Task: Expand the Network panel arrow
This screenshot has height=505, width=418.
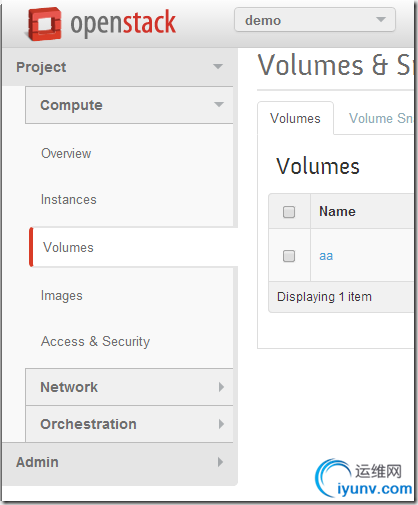Action: pyautogui.click(x=221, y=387)
